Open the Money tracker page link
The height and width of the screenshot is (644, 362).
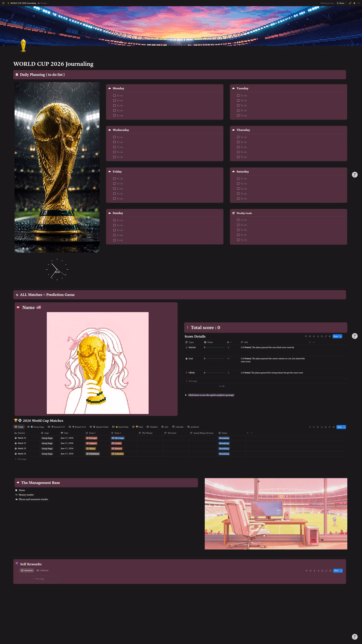[x=26, y=495]
